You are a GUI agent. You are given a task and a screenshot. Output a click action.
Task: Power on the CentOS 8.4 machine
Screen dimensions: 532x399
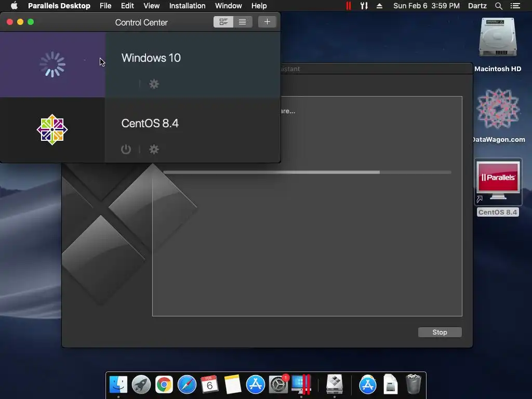(126, 149)
